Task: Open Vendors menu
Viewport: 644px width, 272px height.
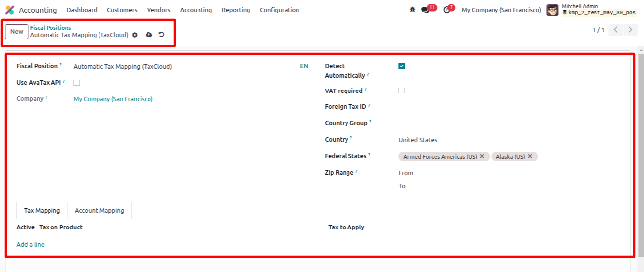Action: pos(158,10)
